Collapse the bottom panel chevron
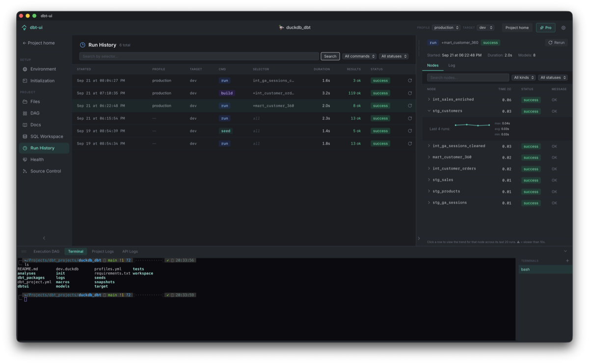The image size is (589, 364). pyautogui.click(x=565, y=251)
